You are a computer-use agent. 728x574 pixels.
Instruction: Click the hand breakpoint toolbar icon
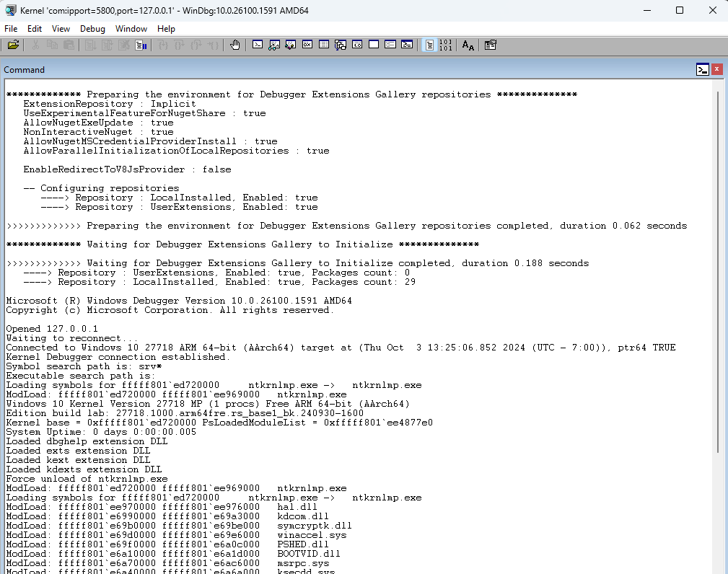235,45
